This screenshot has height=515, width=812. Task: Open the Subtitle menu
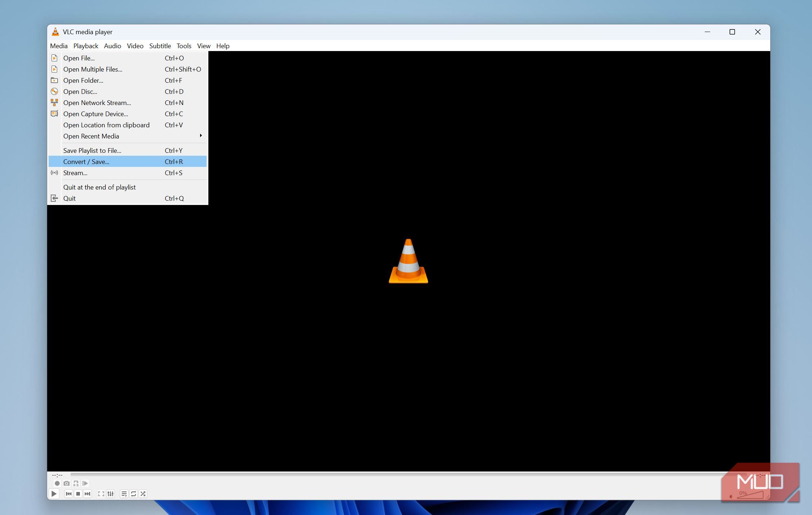tap(160, 46)
